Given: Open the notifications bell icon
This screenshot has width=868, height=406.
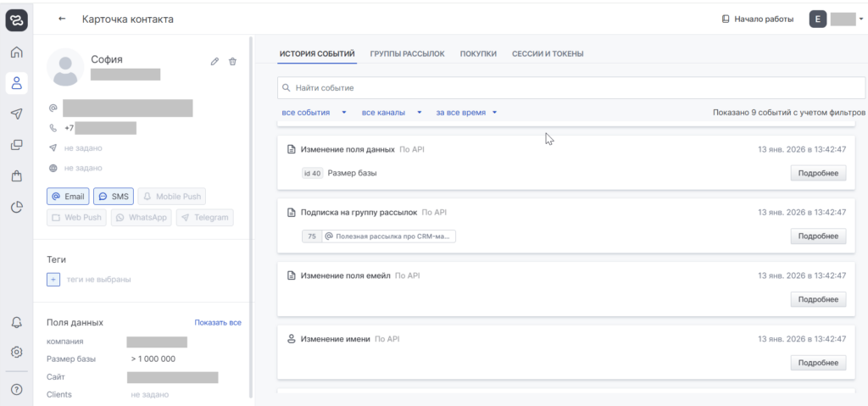Looking at the screenshot, I should point(16,322).
